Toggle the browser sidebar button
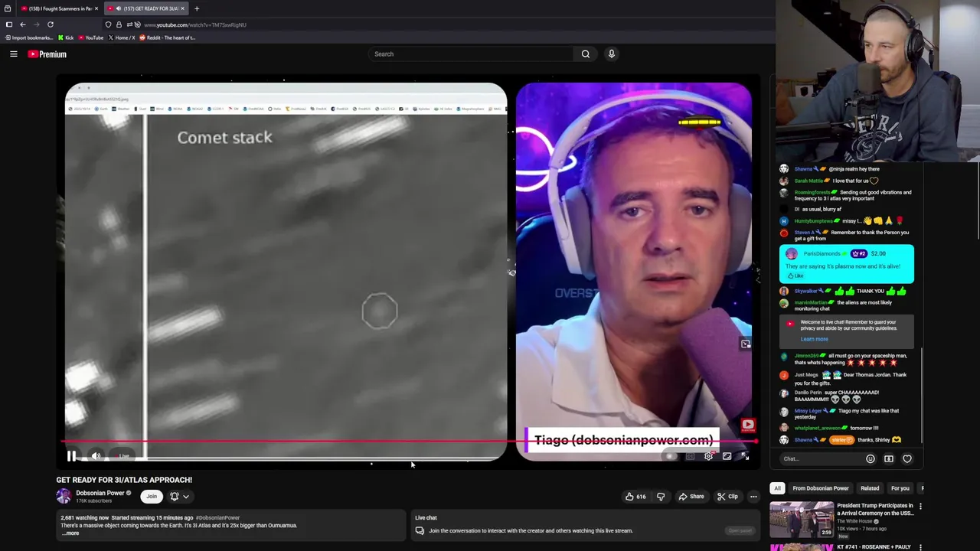 [9, 24]
